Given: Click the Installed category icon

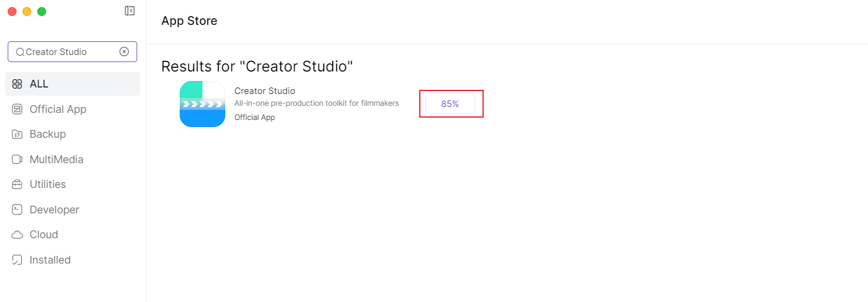Looking at the screenshot, I should pyautogui.click(x=17, y=260).
